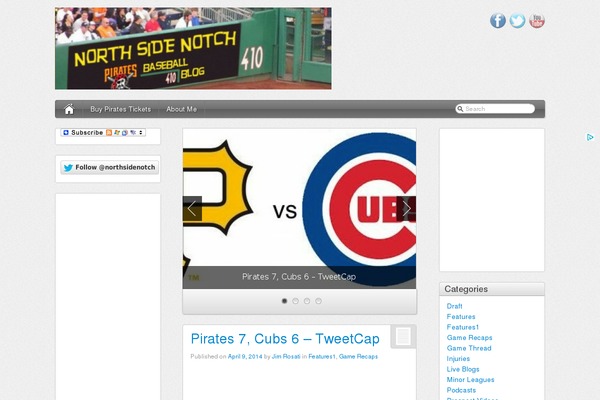Viewport: 600px width, 400px height.
Task: Open the Minor Leagues category
Action: click(x=470, y=380)
